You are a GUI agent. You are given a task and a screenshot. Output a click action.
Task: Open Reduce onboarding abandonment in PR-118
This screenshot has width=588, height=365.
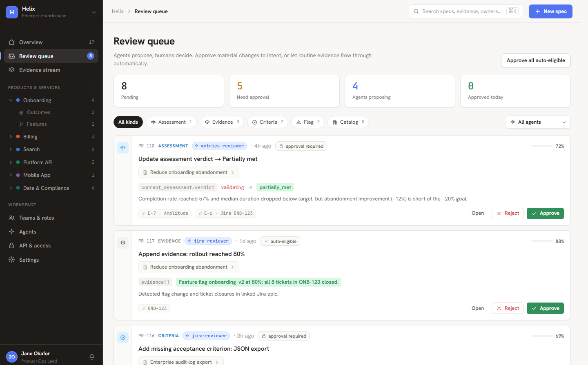(x=189, y=172)
